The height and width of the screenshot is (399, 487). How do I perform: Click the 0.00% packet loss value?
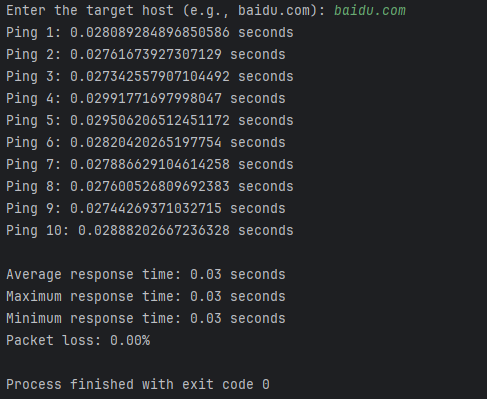click(130, 341)
